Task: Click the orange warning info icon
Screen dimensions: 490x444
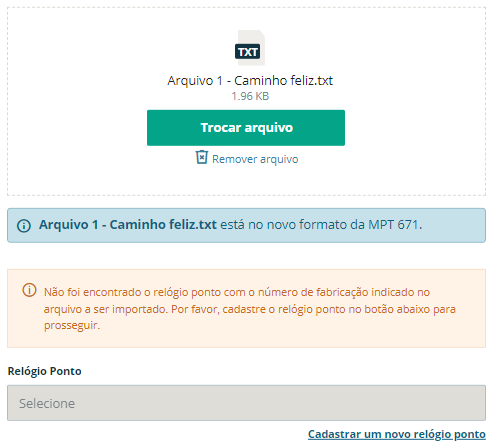Action: 29,290
